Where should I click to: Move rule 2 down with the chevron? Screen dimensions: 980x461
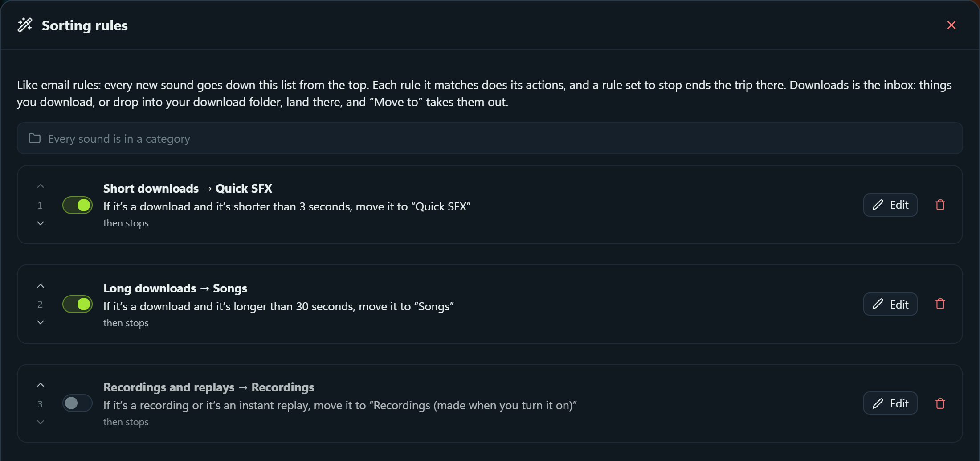[x=41, y=322]
